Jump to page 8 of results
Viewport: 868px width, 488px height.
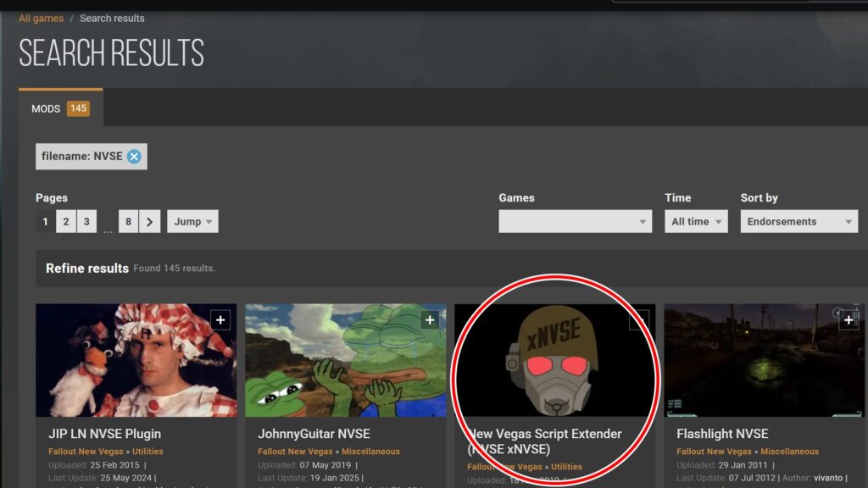pos(129,222)
